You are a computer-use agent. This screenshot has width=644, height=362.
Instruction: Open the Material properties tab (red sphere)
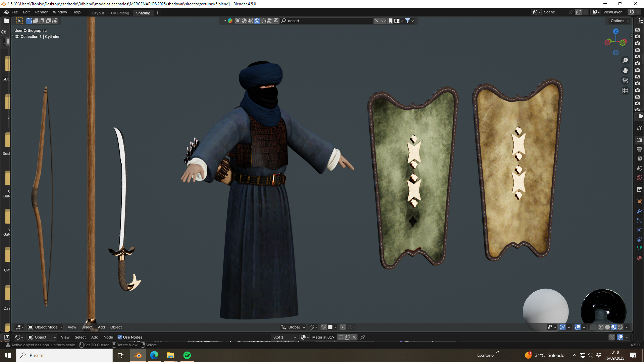click(x=639, y=258)
